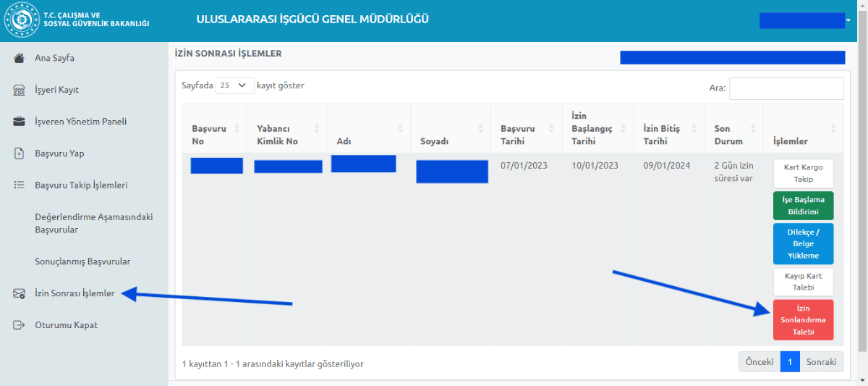Open the records per page dropdown
The width and height of the screenshot is (868, 386).
click(235, 85)
